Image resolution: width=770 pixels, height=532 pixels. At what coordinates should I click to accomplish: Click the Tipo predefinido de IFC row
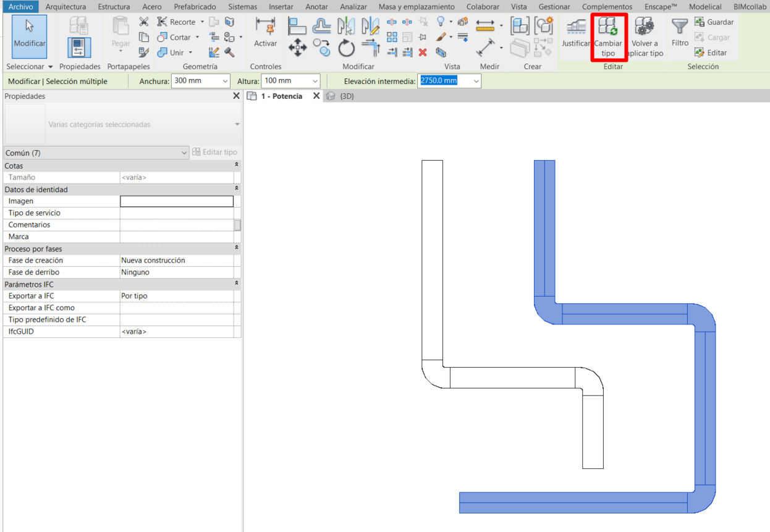click(x=121, y=320)
